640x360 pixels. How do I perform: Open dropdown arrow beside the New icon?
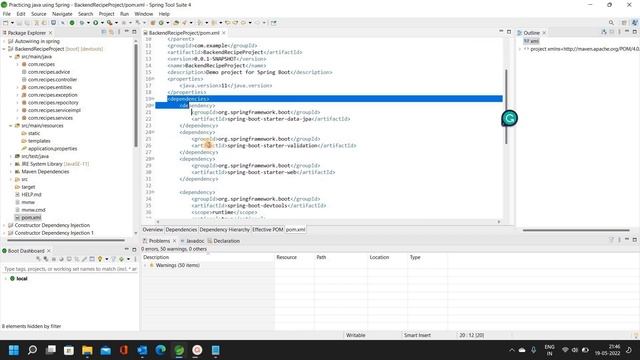click(x=12, y=23)
